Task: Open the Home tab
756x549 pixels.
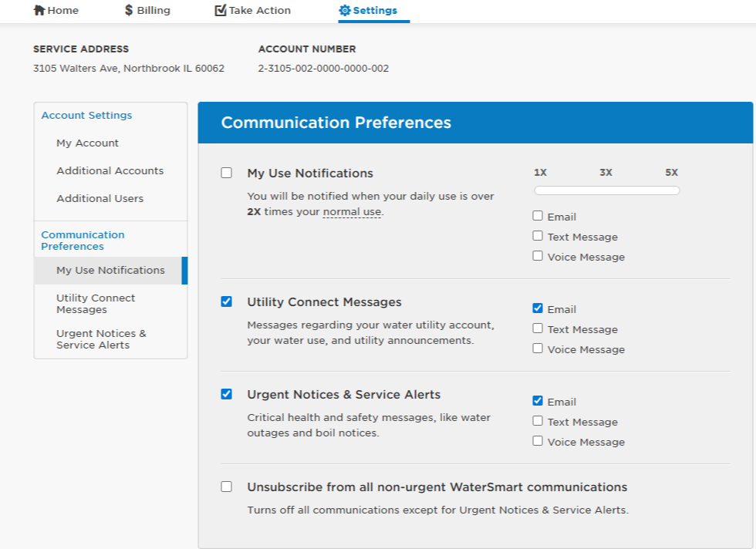Action: [56, 10]
